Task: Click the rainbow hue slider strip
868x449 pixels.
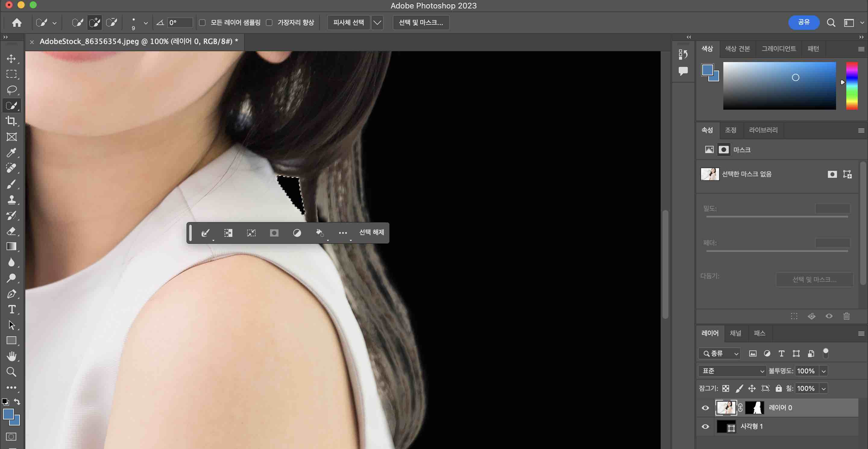Action: coord(851,86)
